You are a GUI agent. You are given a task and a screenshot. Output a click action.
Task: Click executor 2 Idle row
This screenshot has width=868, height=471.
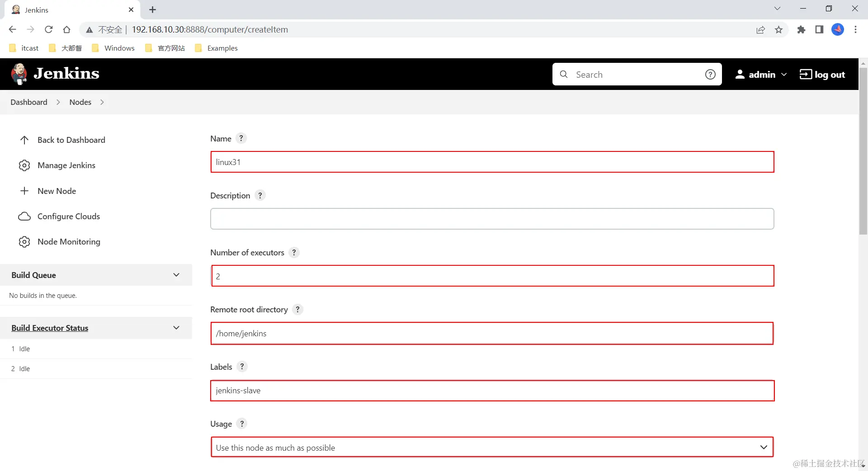(96, 369)
